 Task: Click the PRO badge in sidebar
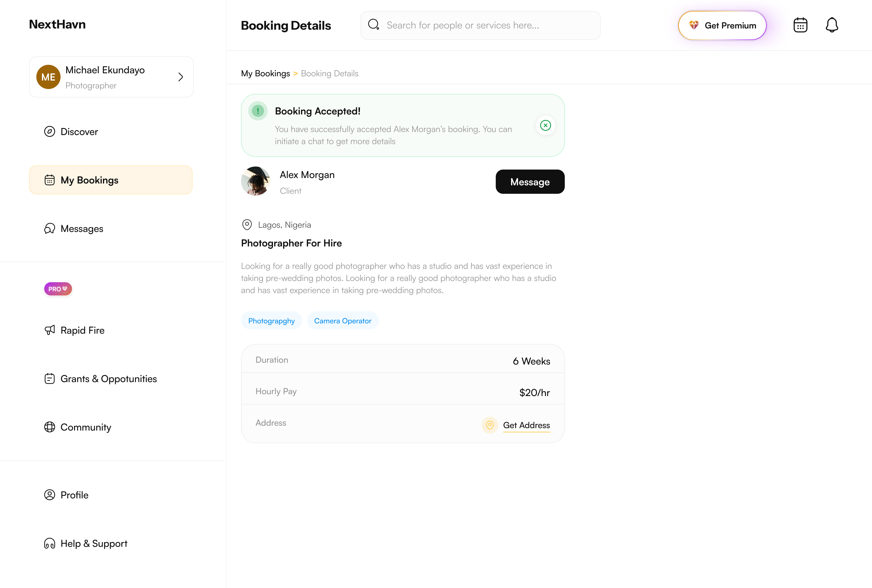click(x=58, y=289)
